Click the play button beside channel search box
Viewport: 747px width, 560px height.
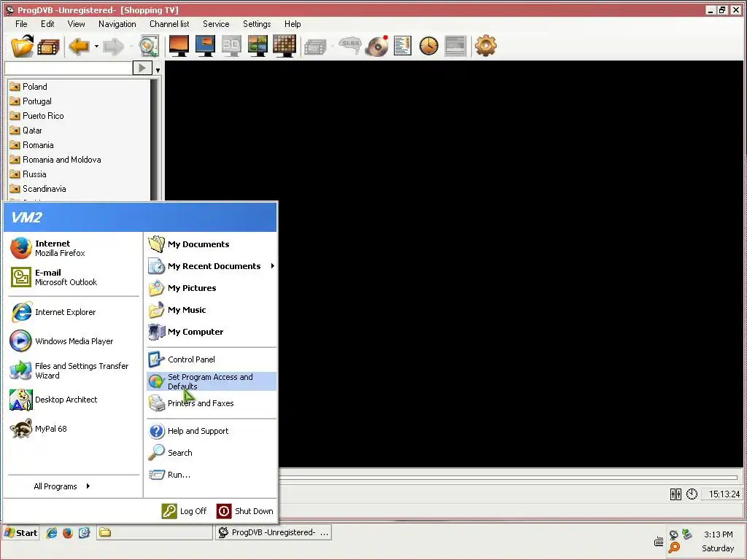click(142, 68)
